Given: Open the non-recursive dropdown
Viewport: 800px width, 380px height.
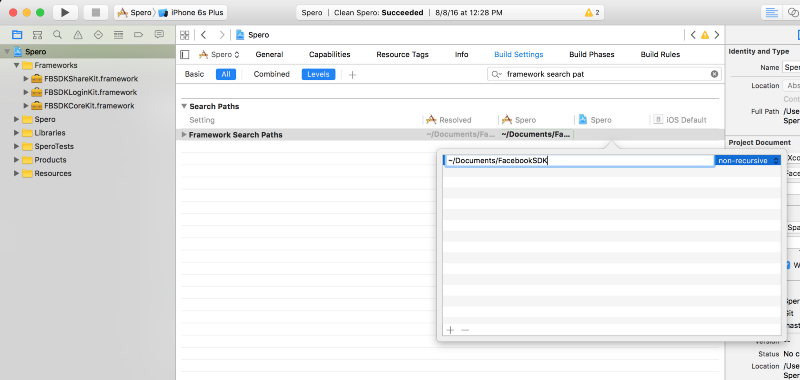Looking at the screenshot, I should [x=747, y=161].
